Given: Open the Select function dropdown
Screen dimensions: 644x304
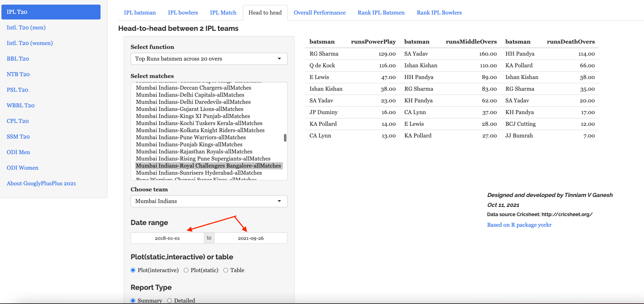Looking at the screenshot, I should (x=209, y=59).
